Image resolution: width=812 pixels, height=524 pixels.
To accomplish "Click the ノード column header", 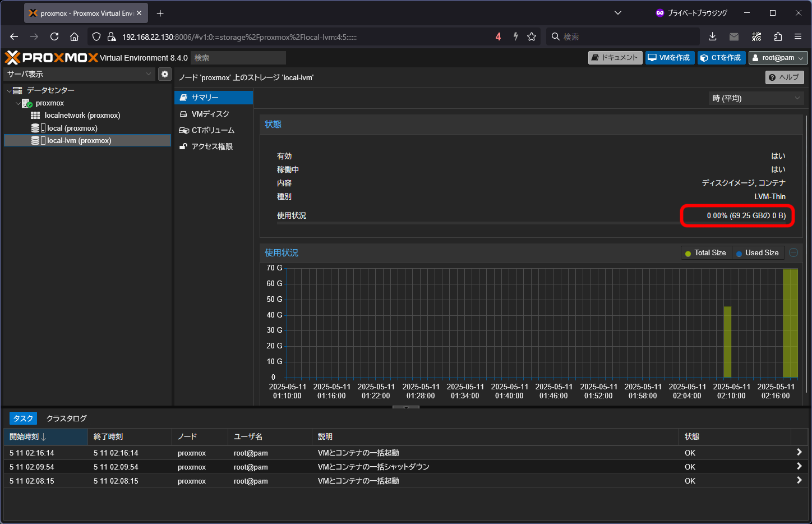I will [x=200, y=436].
